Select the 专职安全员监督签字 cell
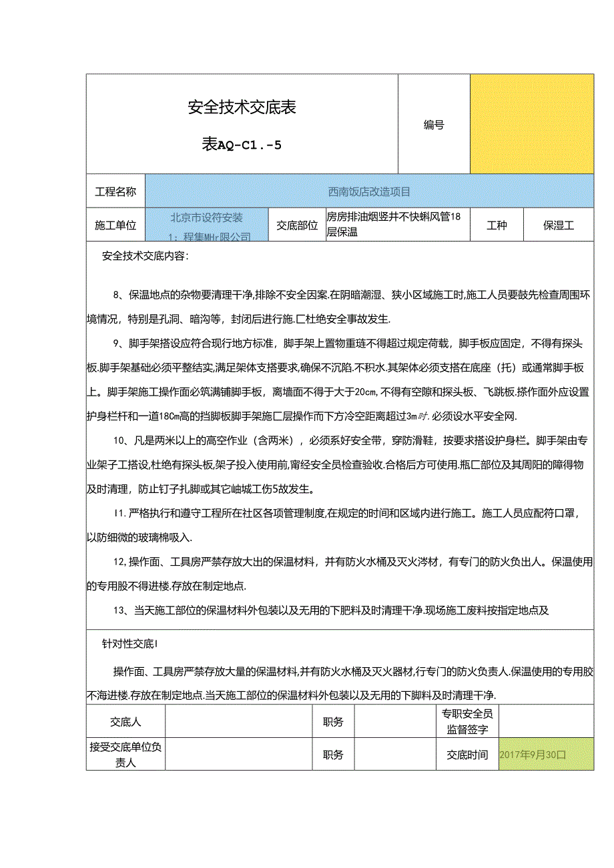The image size is (614, 868). [467, 722]
